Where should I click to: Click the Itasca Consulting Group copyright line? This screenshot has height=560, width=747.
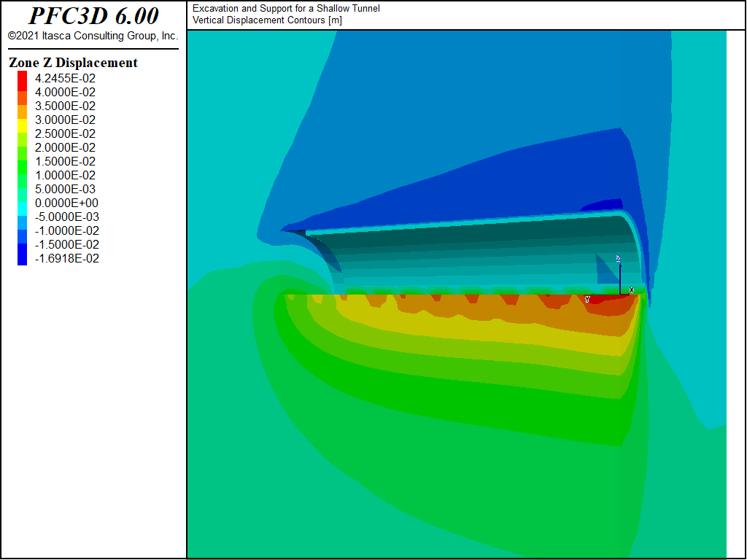click(x=93, y=36)
